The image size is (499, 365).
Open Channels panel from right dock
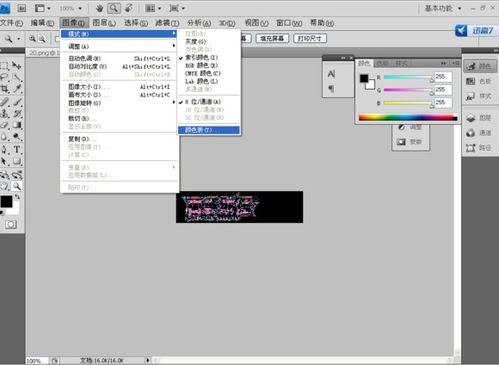[x=479, y=133]
